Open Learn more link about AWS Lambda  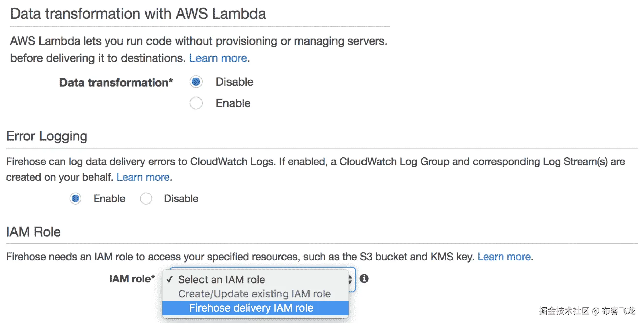218,58
